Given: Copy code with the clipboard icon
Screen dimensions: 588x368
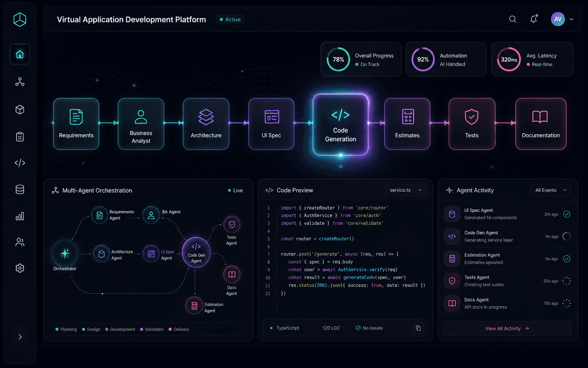Looking at the screenshot, I should click(418, 328).
